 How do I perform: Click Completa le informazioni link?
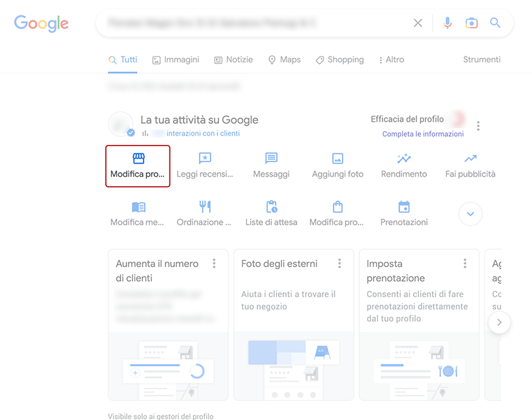click(x=423, y=134)
